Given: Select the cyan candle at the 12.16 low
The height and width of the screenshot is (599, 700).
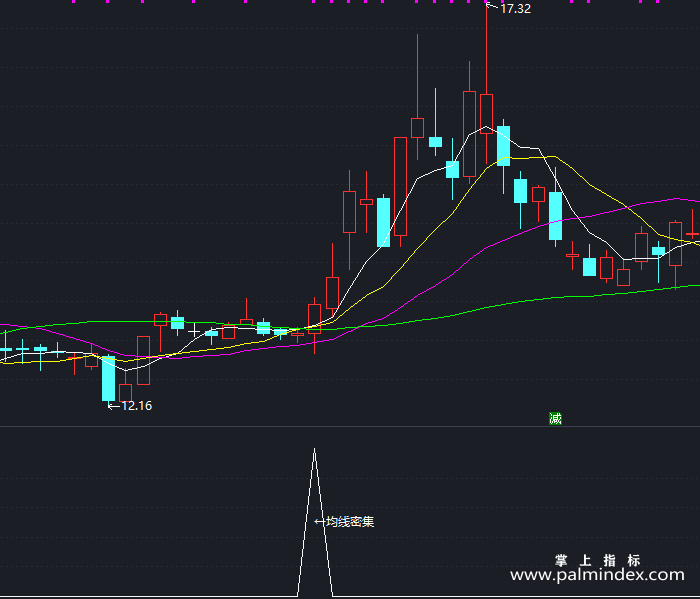Looking at the screenshot, I should [x=108, y=379].
